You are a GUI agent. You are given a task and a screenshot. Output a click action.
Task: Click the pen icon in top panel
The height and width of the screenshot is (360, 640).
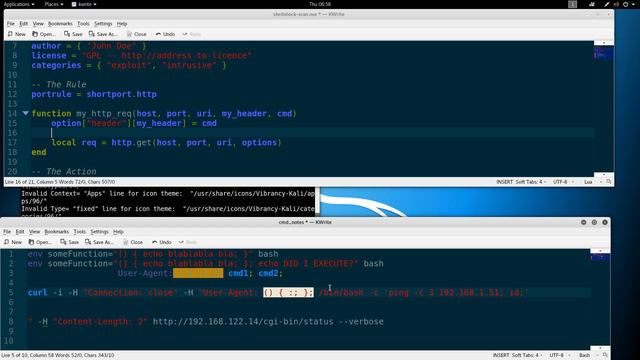pos(607,4)
